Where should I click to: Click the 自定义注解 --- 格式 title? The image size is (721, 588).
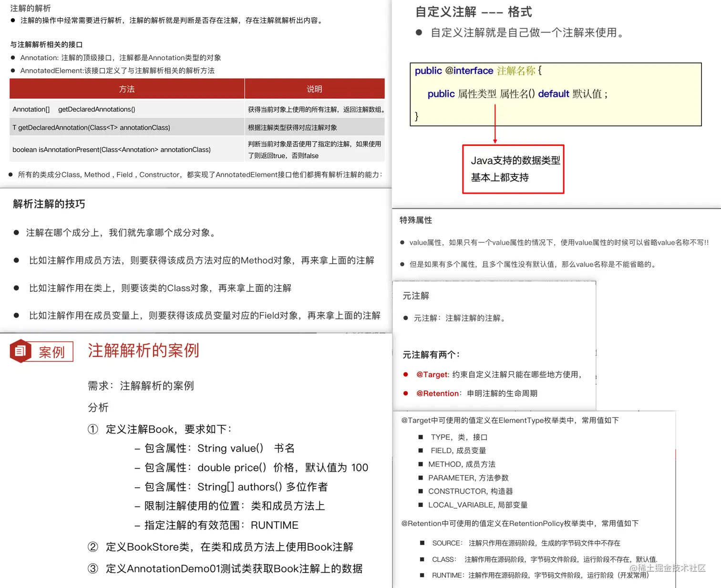[x=474, y=12]
